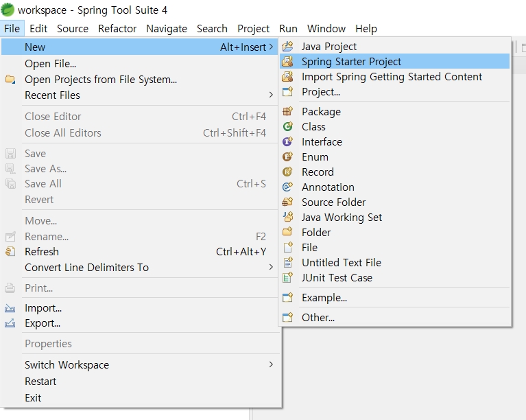Click the Export icon in the File menu

(x=10, y=323)
